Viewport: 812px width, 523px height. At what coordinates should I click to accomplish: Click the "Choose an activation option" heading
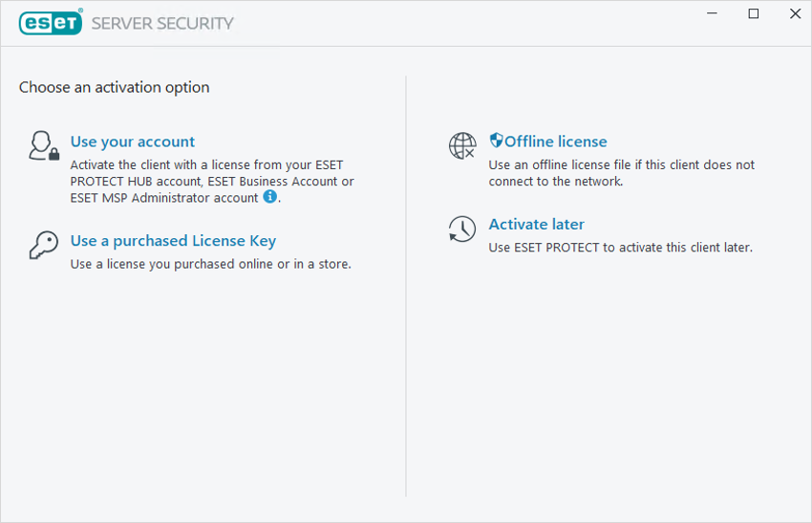pos(115,87)
